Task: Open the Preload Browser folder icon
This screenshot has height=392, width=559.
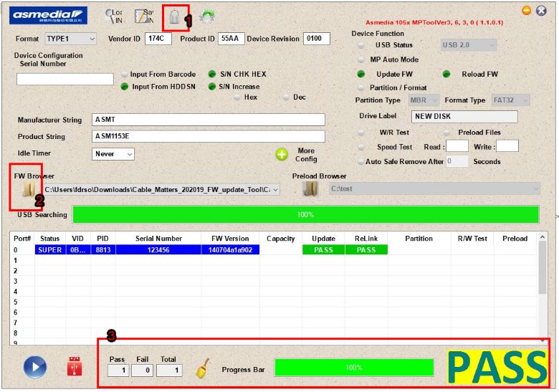Action: click(x=310, y=189)
